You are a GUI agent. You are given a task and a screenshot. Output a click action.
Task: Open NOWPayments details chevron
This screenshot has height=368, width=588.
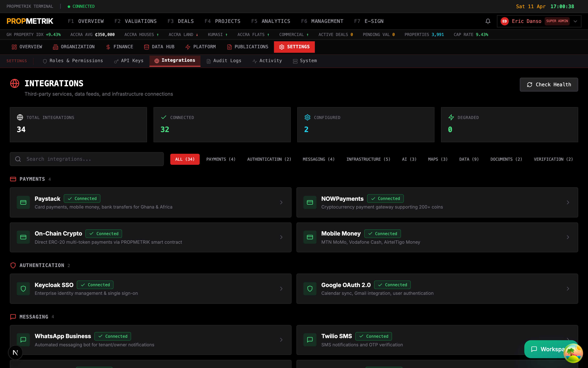click(x=568, y=202)
